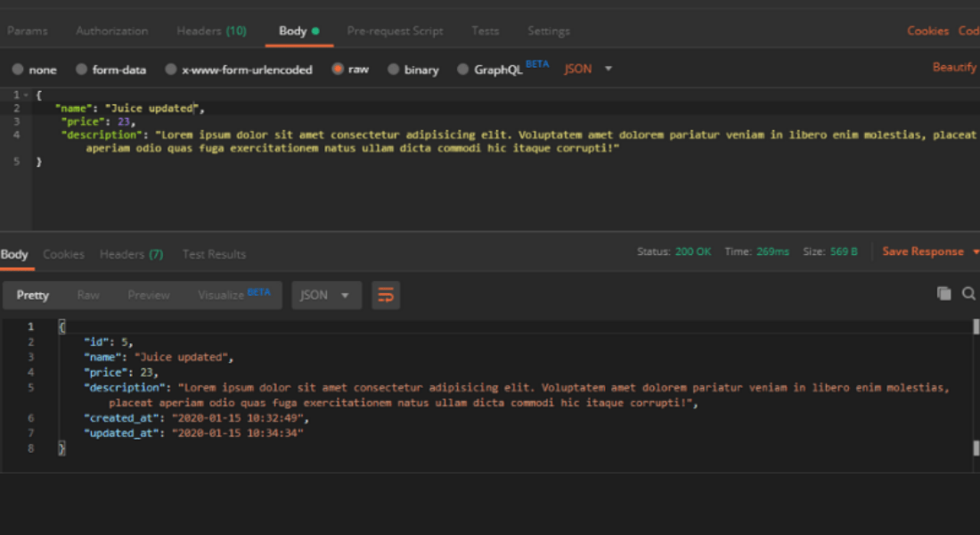Choose the binary body type radio
Image resolution: width=980 pixels, height=535 pixels.
point(393,70)
